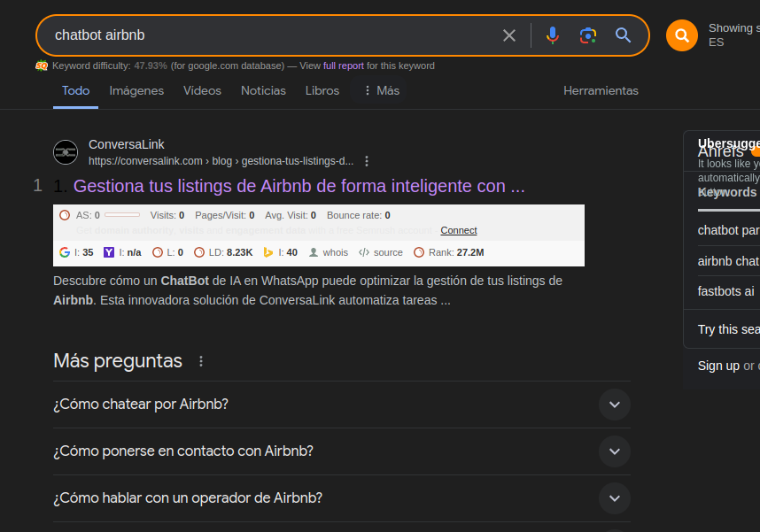Image resolution: width=760 pixels, height=532 pixels.
Task: Open ConversaLink site favicon
Action: [66, 152]
